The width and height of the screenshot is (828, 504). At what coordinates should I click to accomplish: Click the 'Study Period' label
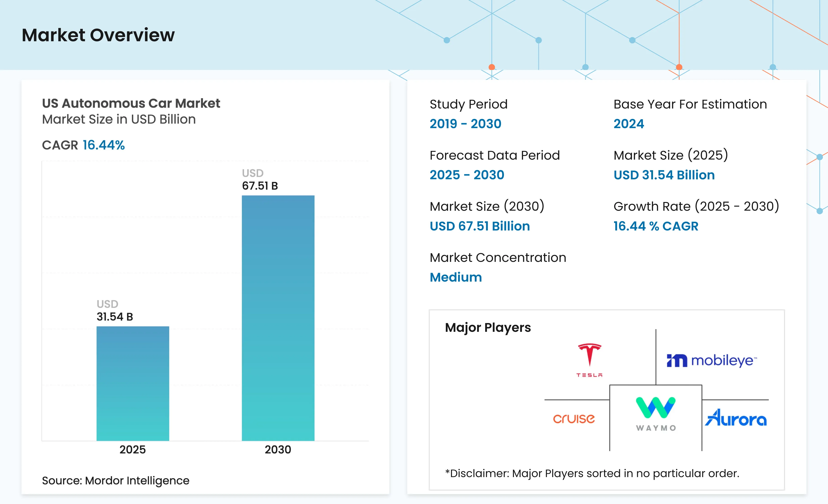468,104
